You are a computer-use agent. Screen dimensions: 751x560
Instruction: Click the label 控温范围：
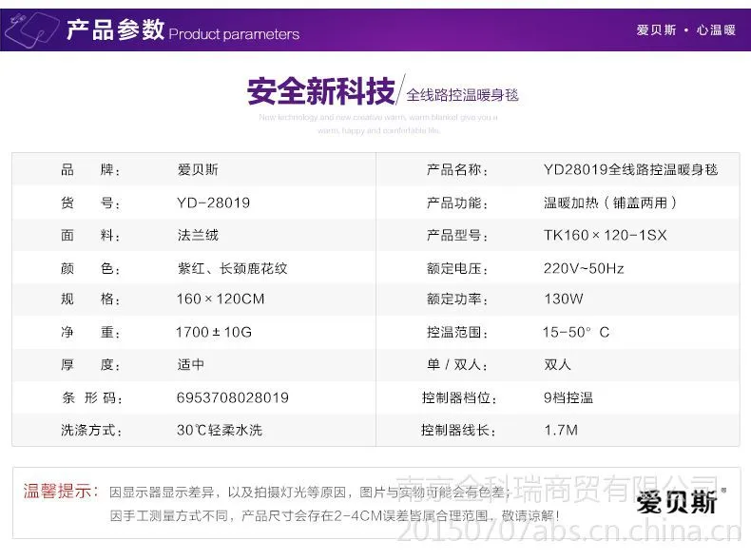coord(457,332)
